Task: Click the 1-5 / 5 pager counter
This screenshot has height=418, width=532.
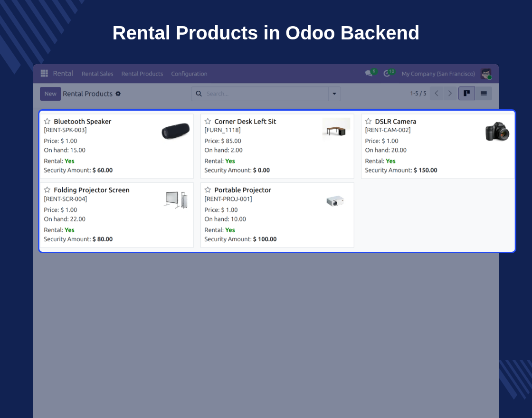Action: (418, 93)
